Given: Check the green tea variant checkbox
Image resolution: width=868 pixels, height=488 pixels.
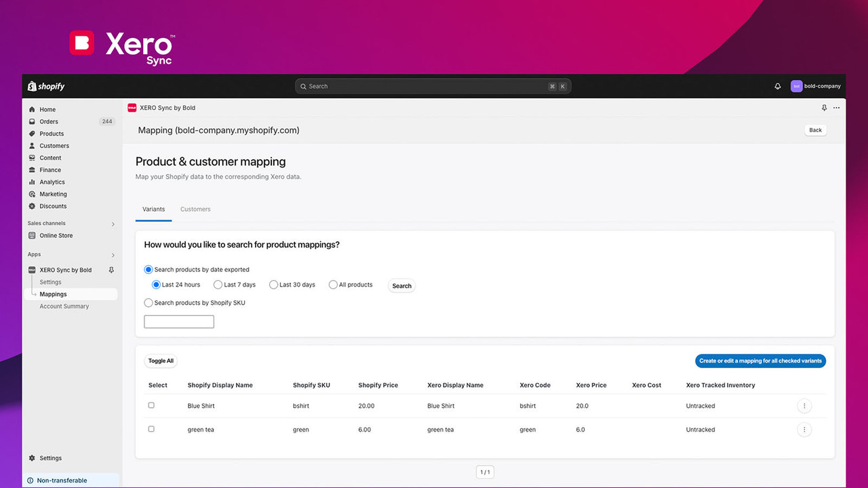Looking at the screenshot, I should (x=151, y=428).
